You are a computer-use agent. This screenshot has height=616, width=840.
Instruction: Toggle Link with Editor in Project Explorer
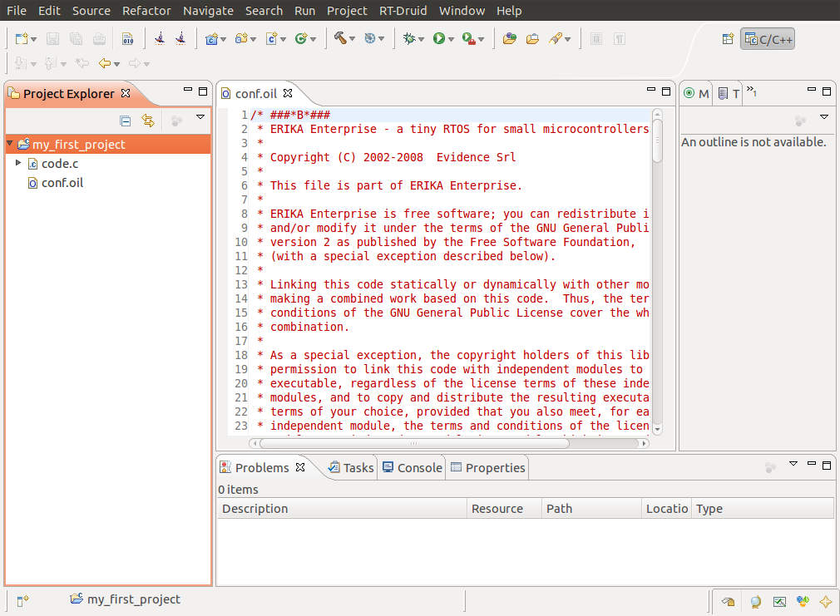[x=148, y=121]
